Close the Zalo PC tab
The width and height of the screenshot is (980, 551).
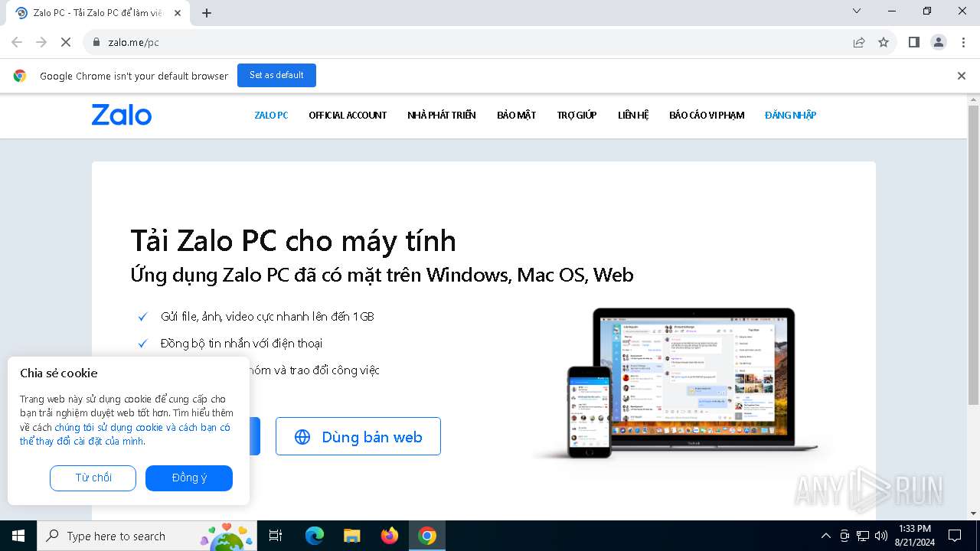click(178, 13)
